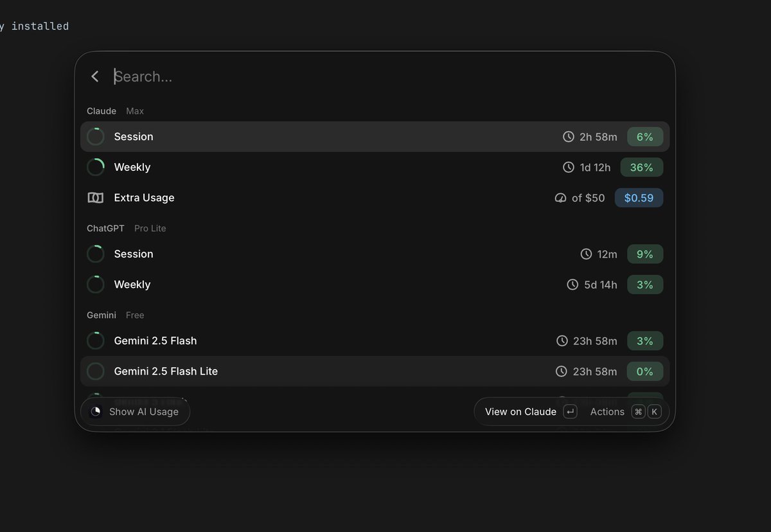Screen dimensions: 771x532
Task: Click the gauge icon beside of $50
Action: click(561, 198)
